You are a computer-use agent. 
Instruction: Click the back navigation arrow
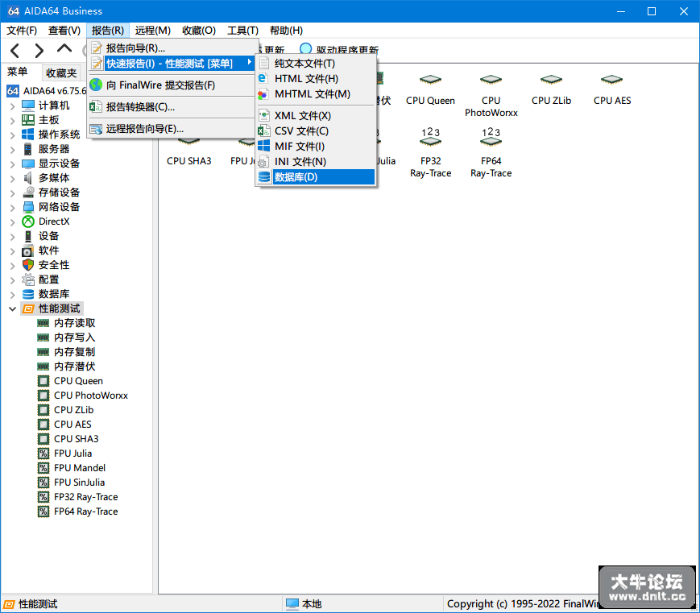14,51
